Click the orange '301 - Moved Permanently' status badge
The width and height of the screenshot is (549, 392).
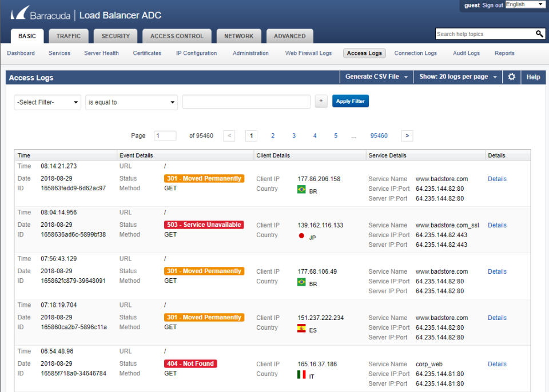coord(204,178)
